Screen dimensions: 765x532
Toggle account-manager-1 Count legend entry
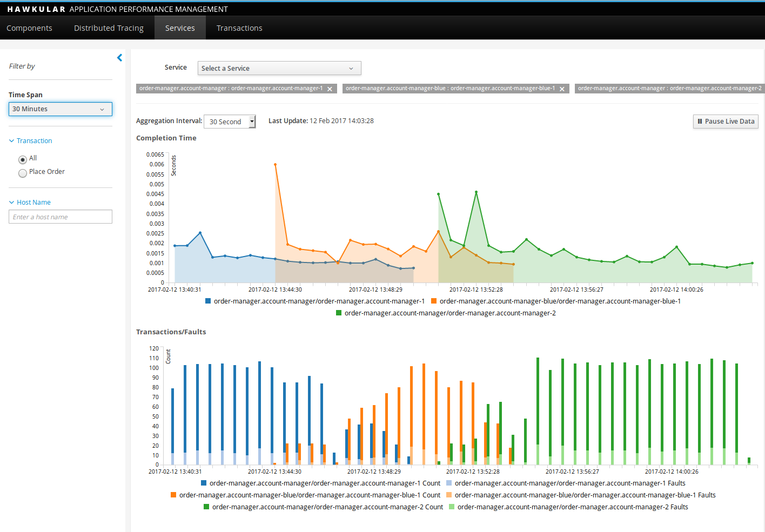[320, 483]
